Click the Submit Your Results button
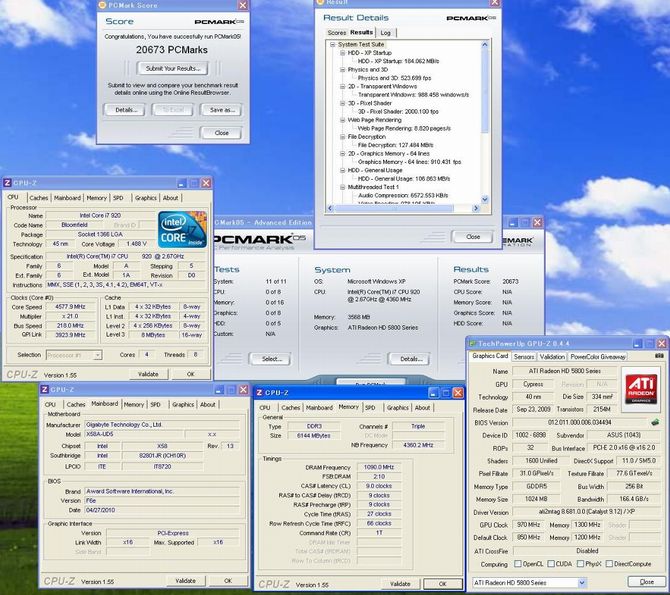This screenshot has height=595, width=670. 173,68
